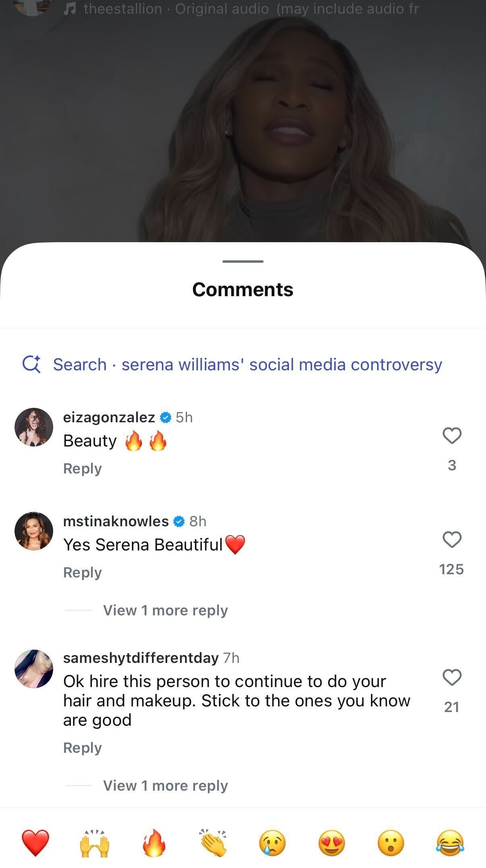Tap the clapping hands emoji reaction

[x=213, y=843]
